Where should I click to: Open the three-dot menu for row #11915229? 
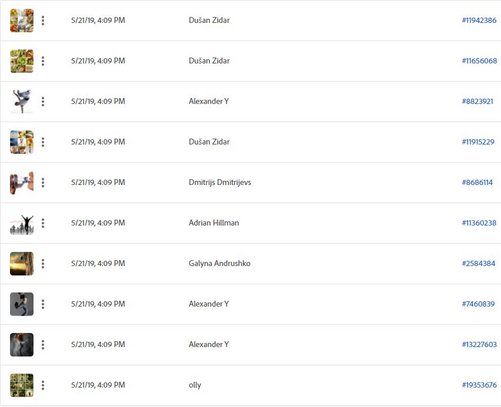point(43,142)
